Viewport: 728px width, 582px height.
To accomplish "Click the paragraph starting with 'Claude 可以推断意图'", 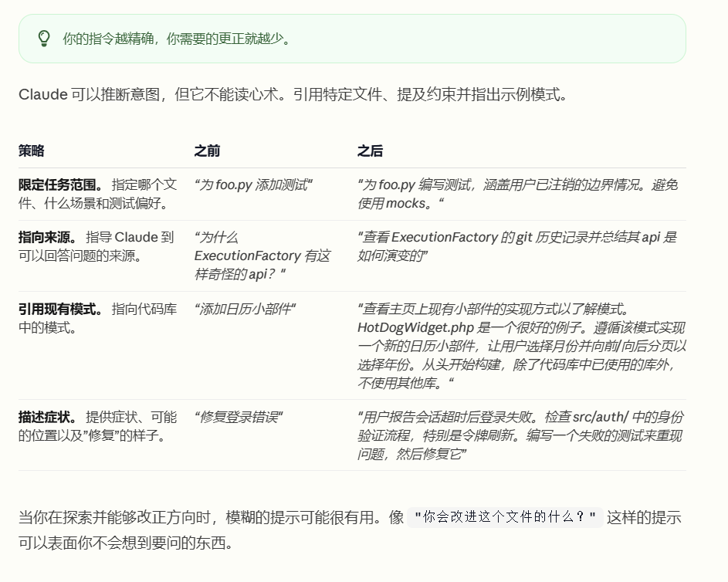I will tap(293, 95).
